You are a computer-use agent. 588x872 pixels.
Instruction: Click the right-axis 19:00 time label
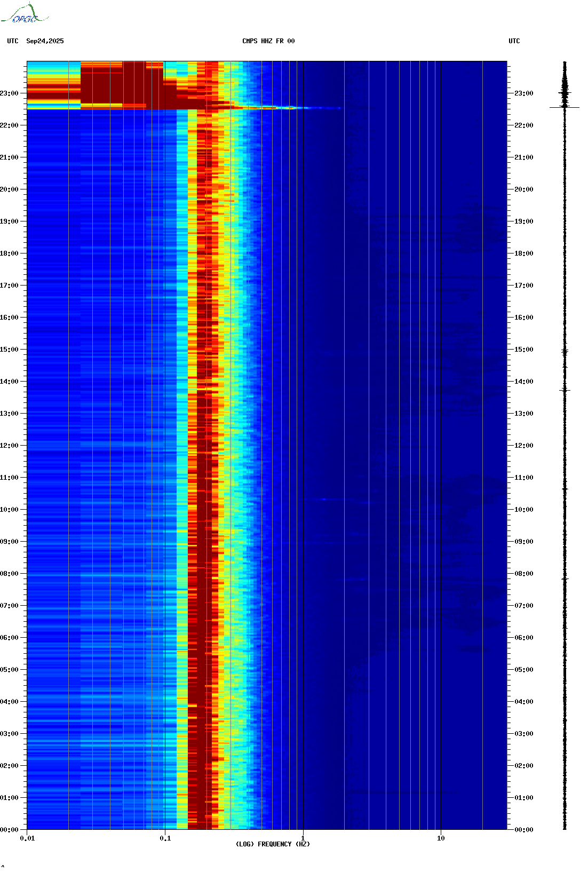coord(524,221)
